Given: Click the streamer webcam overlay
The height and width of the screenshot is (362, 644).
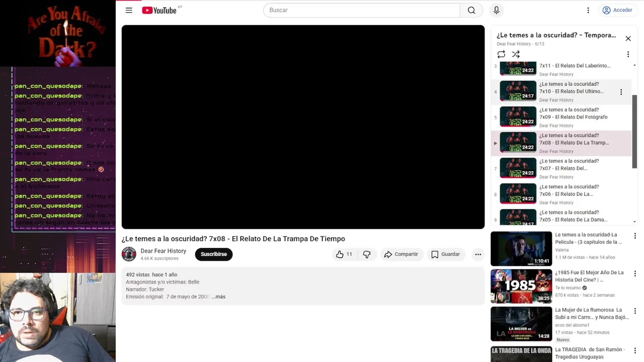Looking at the screenshot, I should click(x=58, y=318).
